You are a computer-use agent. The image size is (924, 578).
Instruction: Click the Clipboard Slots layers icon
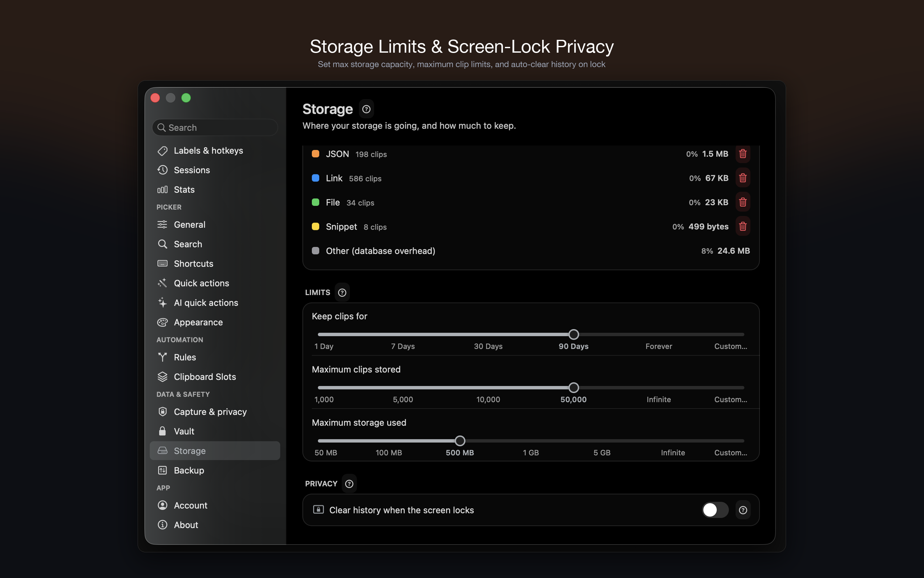coord(162,377)
